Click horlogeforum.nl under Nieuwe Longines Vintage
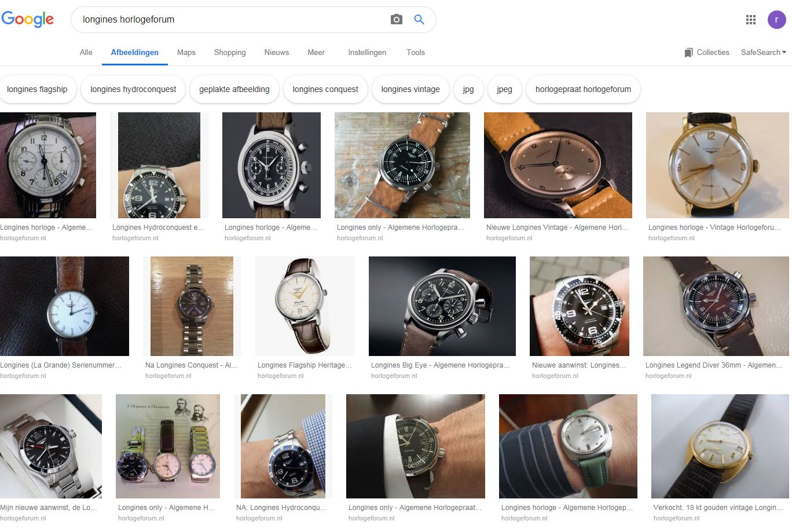This screenshot has width=792, height=532. (509, 238)
